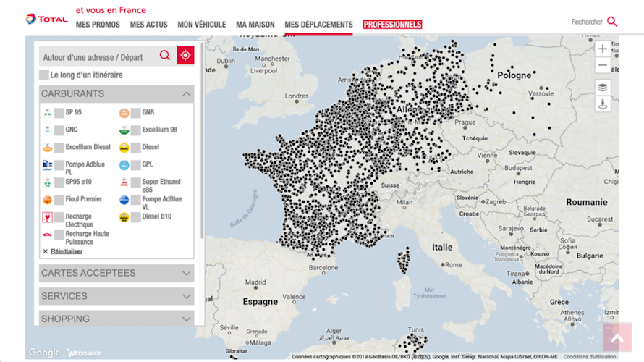
Task: Open the map layers selector
Action: 603,87
